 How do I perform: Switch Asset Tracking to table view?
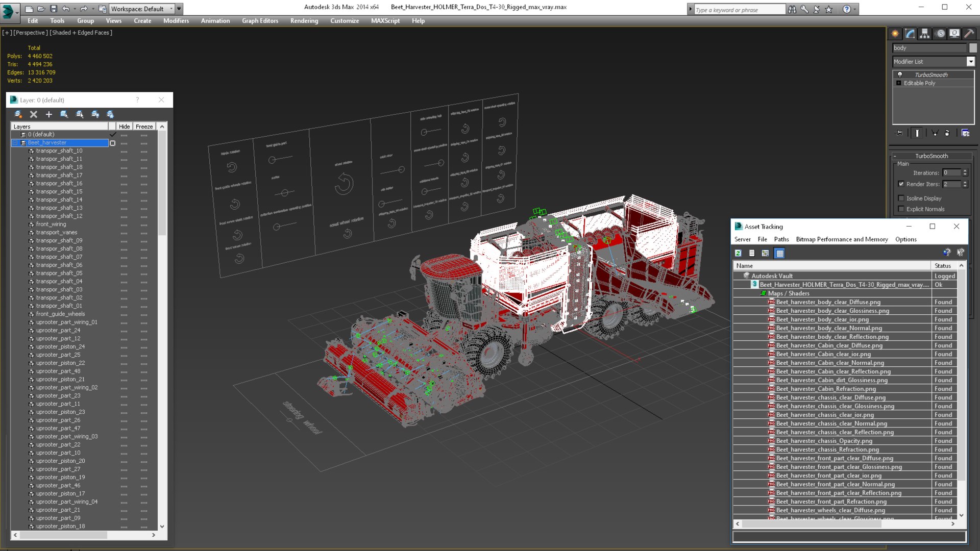[779, 253]
